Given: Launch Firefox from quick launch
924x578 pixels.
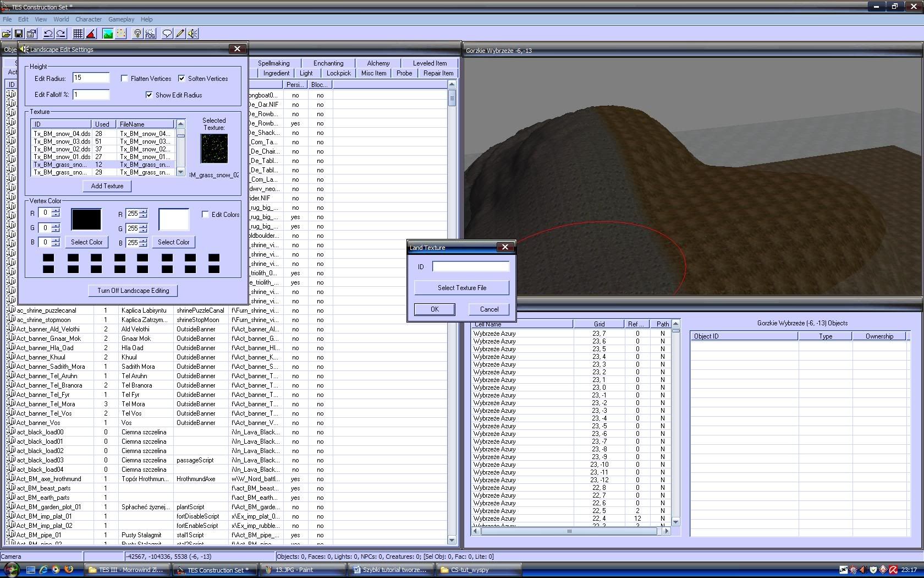Looking at the screenshot, I should pos(69,570).
